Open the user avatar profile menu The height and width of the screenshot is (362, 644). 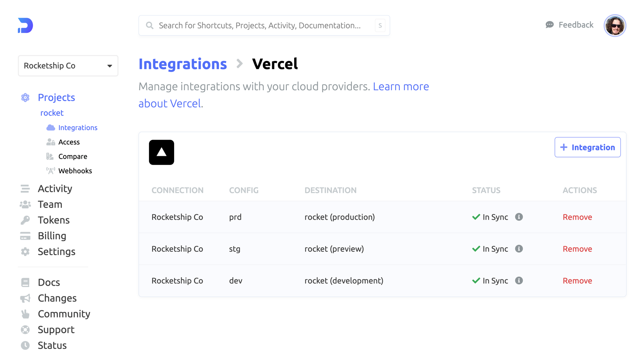pyautogui.click(x=615, y=26)
